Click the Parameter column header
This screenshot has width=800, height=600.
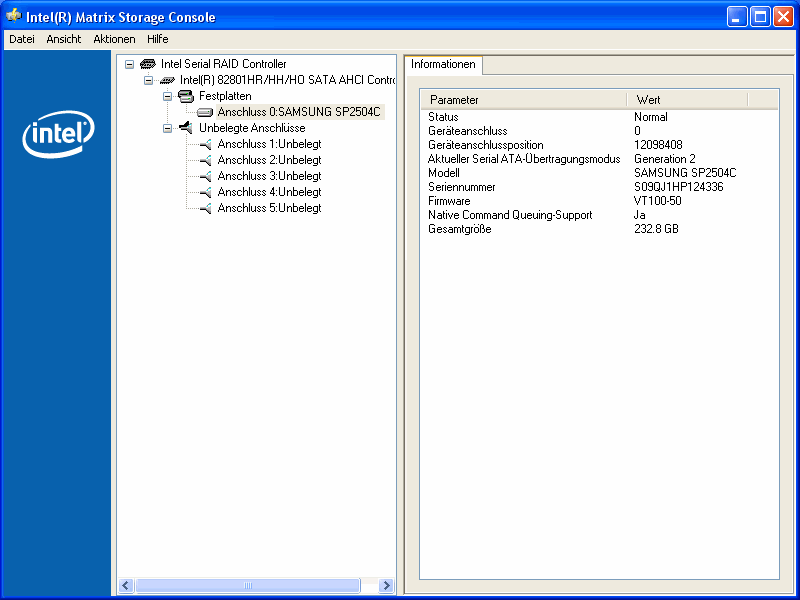[524, 100]
